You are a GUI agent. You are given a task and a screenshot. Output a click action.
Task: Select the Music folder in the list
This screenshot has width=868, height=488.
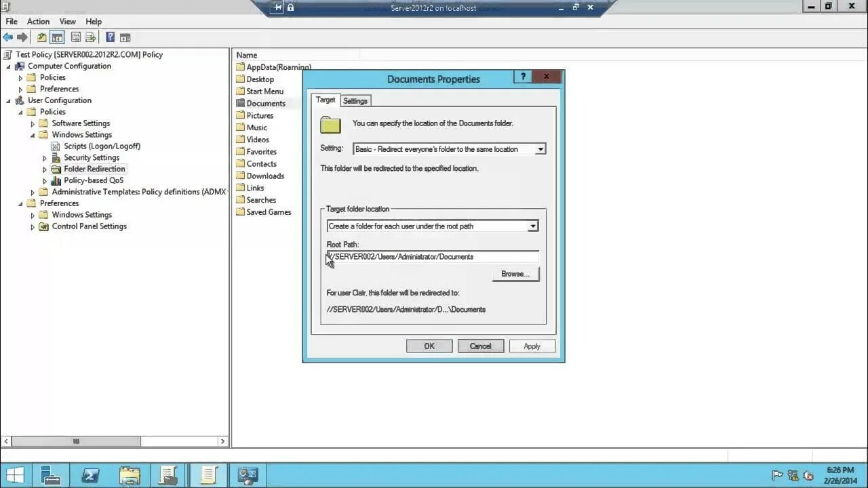pos(252,127)
